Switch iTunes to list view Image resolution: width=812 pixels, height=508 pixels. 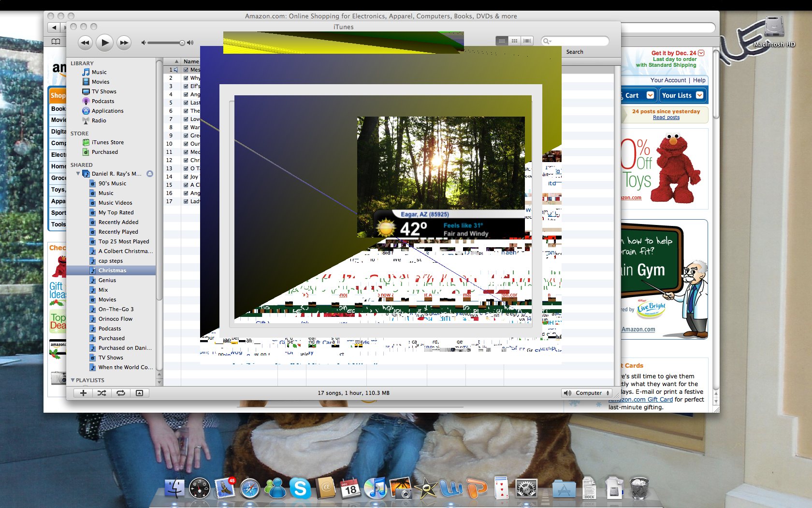click(x=502, y=41)
